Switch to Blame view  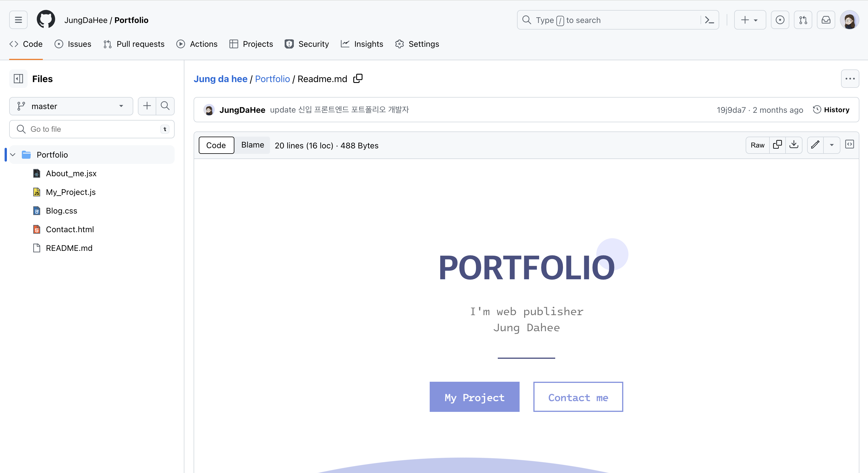pos(252,145)
